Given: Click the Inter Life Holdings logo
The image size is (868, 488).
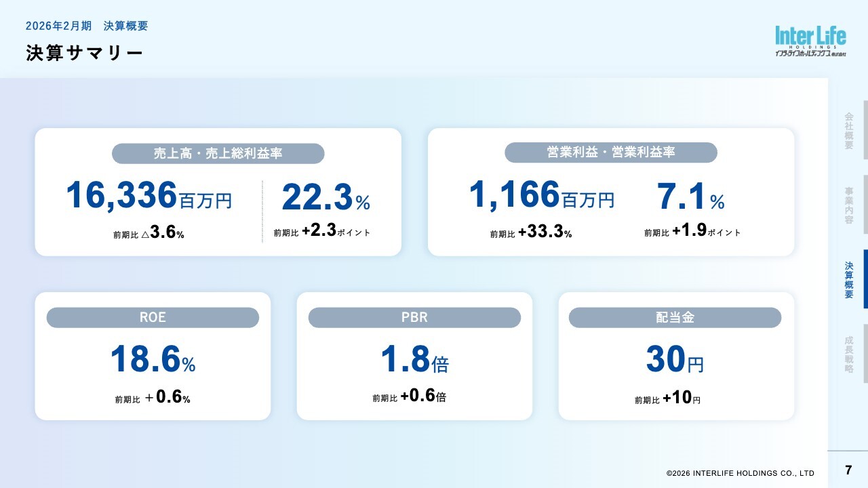Looking at the screenshot, I should coord(810,41).
